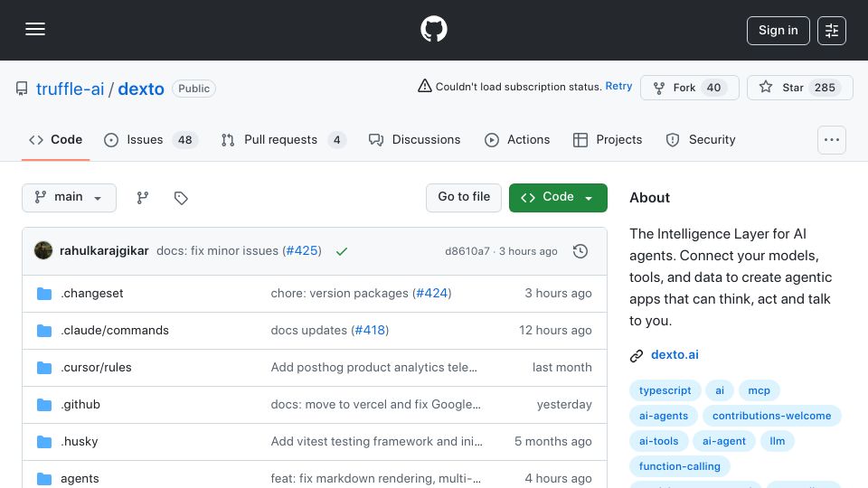Open the .changeset folder
Viewport: 868px width, 488px height.
(92, 293)
